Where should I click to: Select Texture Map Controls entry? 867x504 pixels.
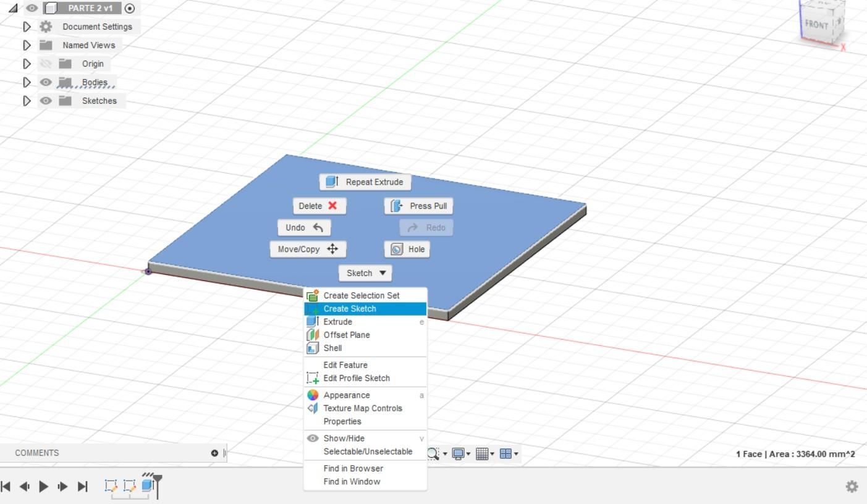365,408
